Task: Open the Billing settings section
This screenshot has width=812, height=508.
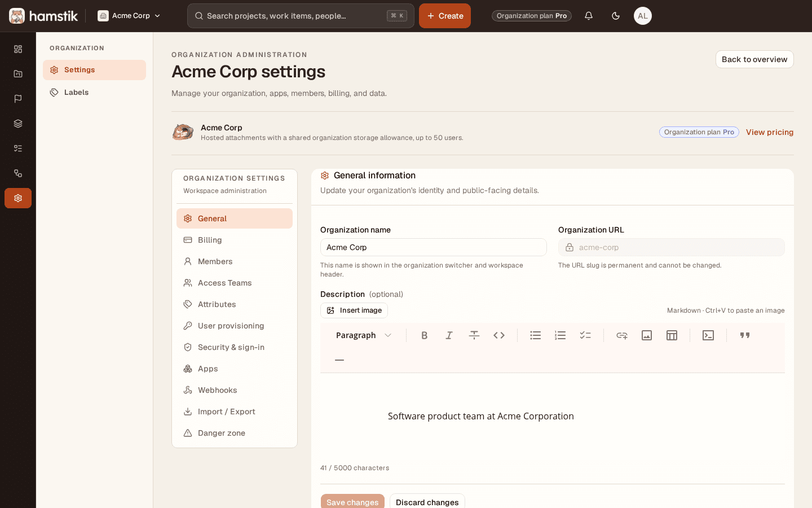Action: (235, 240)
